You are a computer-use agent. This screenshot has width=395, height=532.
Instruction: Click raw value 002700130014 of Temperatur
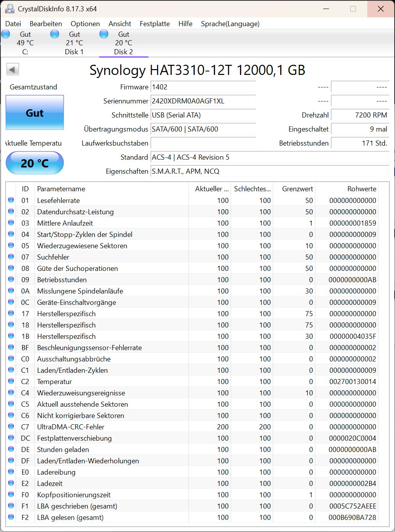pyautogui.click(x=353, y=381)
